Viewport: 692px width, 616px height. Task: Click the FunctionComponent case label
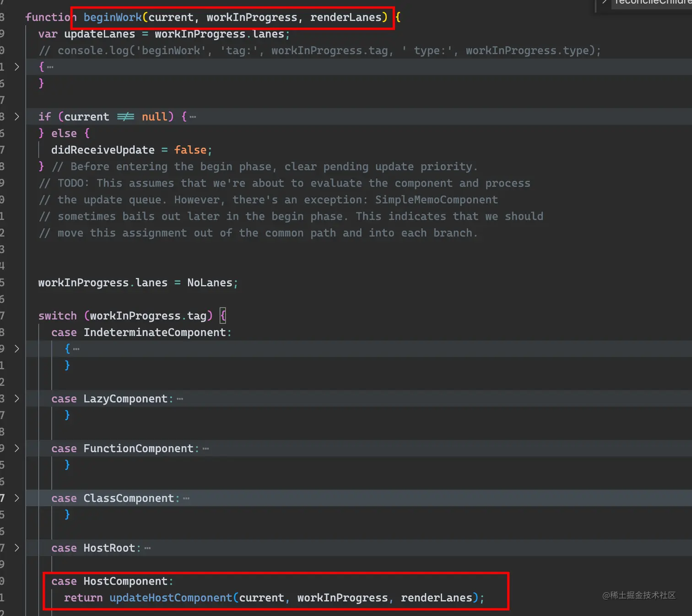click(139, 448)
